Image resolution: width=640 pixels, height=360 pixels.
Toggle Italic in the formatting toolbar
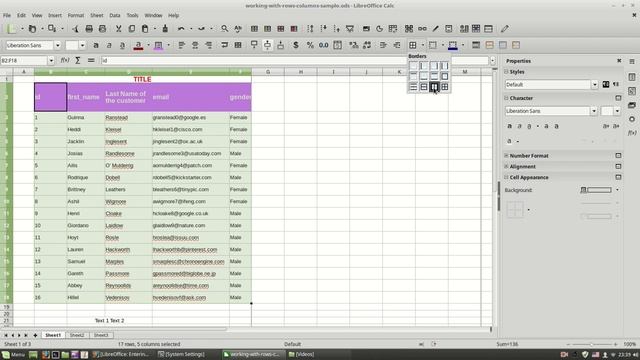[x=109, y=45]
